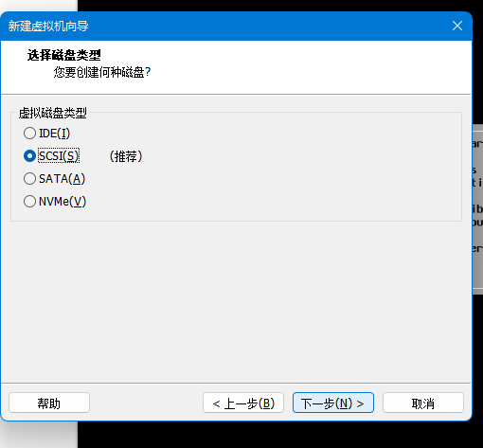483x448 pixels.
Task: Click the 您要创建何种磁盘? subtitle text
Action: (x=102, y=72)
